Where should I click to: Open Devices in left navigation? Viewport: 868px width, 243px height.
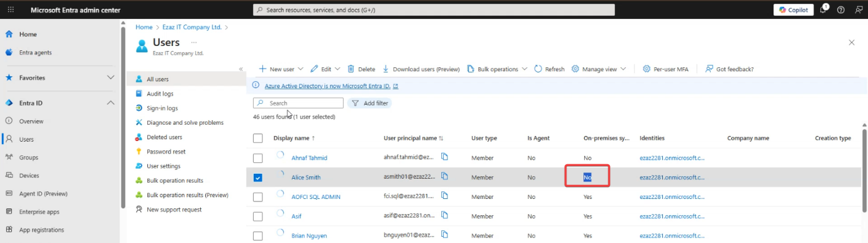point(29,176)
